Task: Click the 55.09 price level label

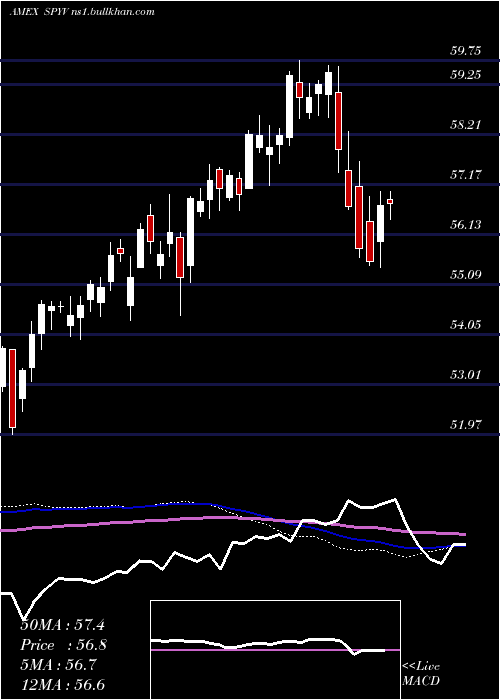Action: tap(466, 275)
